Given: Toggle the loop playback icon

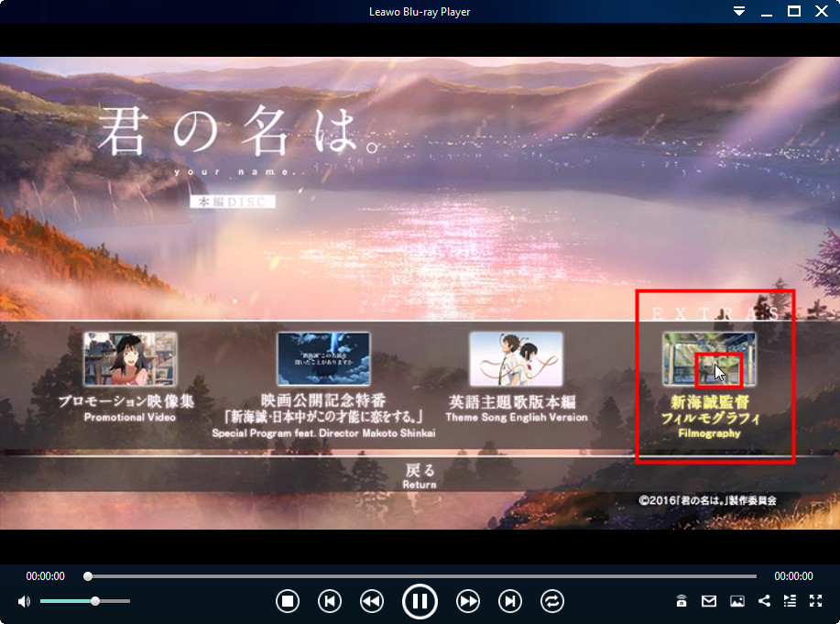Looking at the screenshot, I should tap(552, 601).
